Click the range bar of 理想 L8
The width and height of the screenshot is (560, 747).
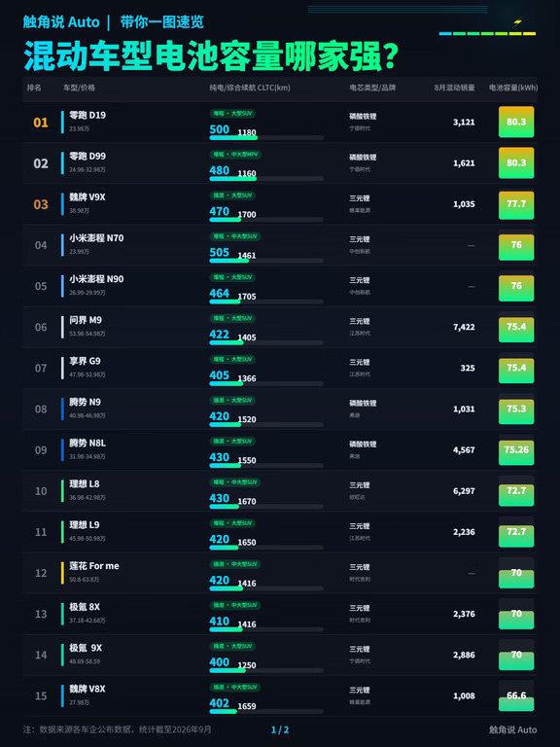click(x=266, y=507)
